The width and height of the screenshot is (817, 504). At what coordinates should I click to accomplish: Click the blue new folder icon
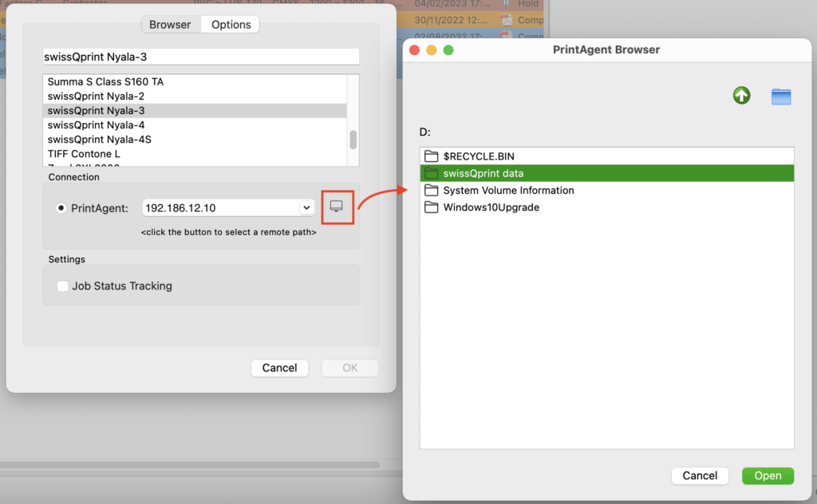pos(781,96)
